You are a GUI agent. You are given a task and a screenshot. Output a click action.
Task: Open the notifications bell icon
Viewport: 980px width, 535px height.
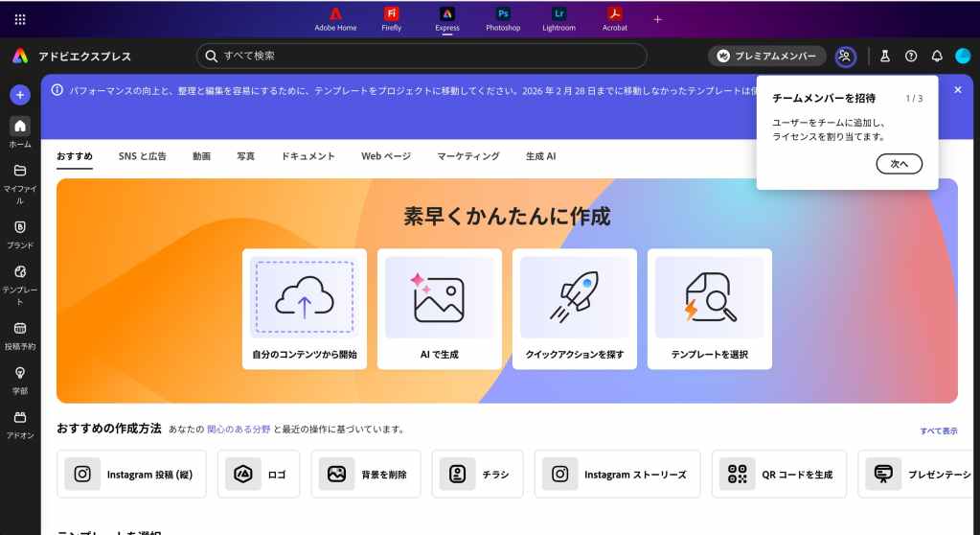[x=937, y=57]
